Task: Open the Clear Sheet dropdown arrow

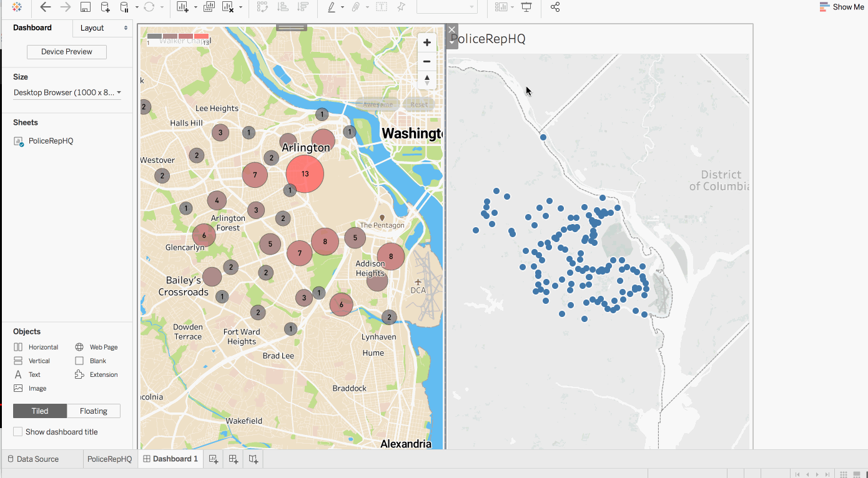Action: [x=240, y=7]
